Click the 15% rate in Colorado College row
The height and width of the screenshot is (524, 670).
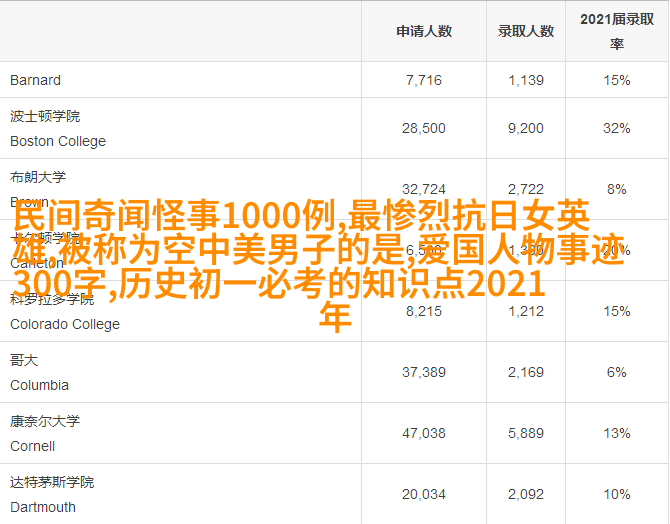pyautogui.click(x=617, y=311)
